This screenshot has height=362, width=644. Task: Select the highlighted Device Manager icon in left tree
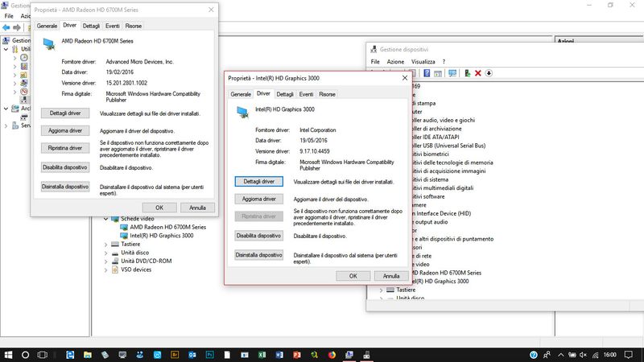click(24, 100)
